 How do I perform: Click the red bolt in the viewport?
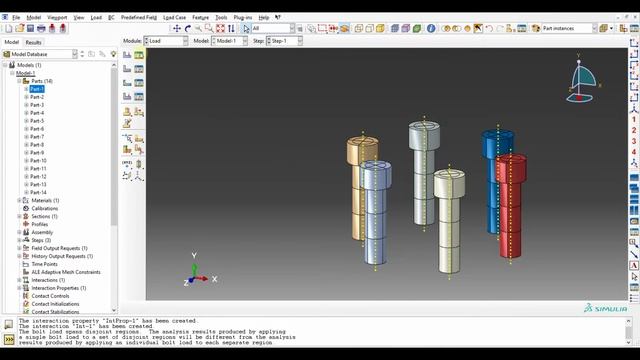pyautogui.click(x=510, y=206)
